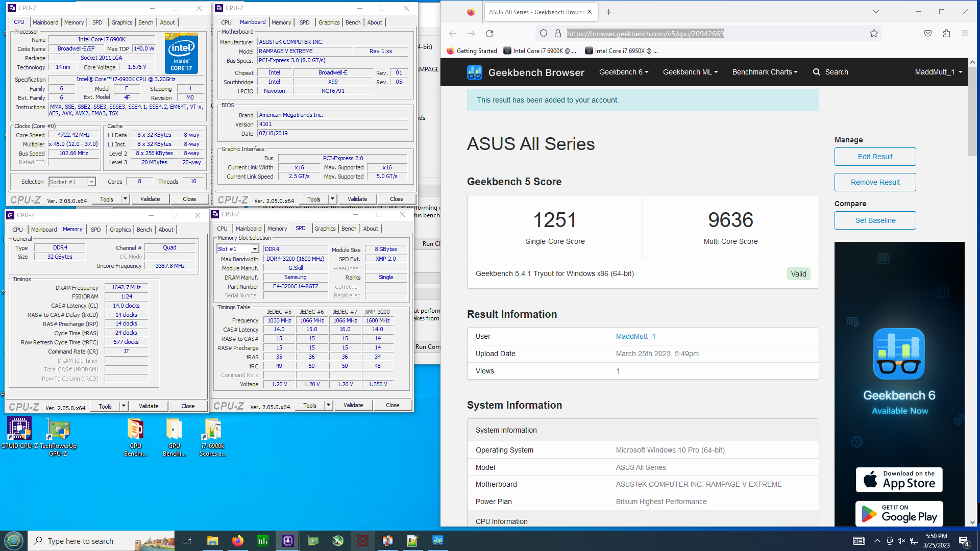Select Graphics tab in the Mainboard CPU-Z window
Image resolution: width=980 pixels, height=551 pixels.
pos(329,22)
